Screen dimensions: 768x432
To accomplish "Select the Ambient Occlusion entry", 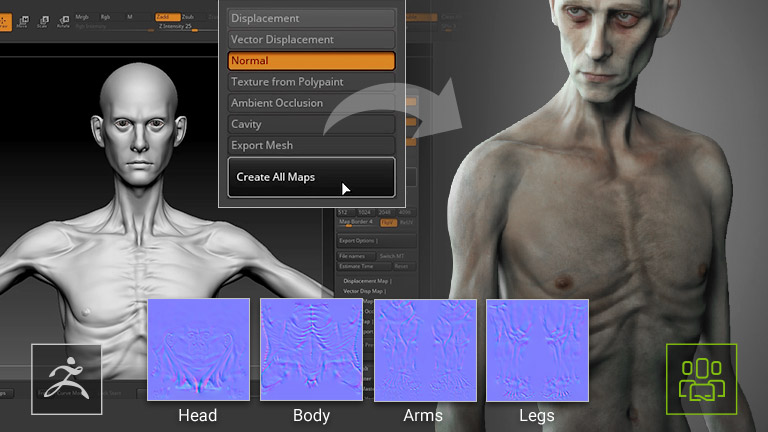I will pyautogui.click(x=311, y=103).
